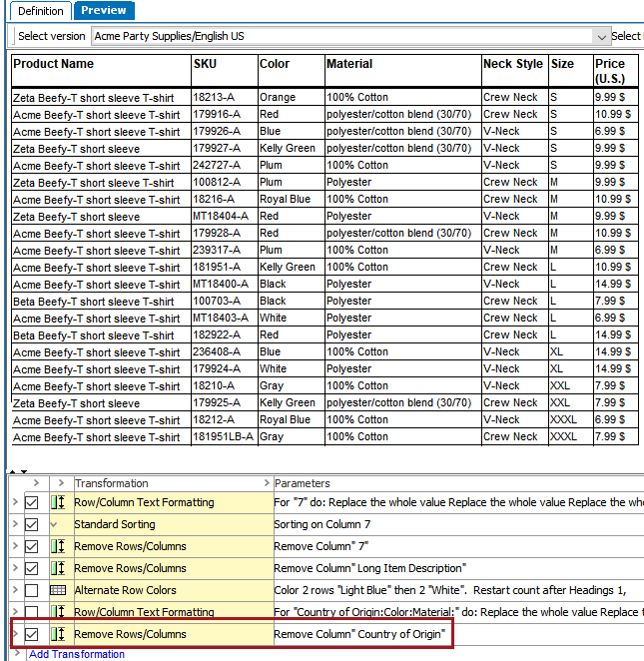The image size is (644, 661).
Task: Click the Add Transformation link
Action: point(77,654)
